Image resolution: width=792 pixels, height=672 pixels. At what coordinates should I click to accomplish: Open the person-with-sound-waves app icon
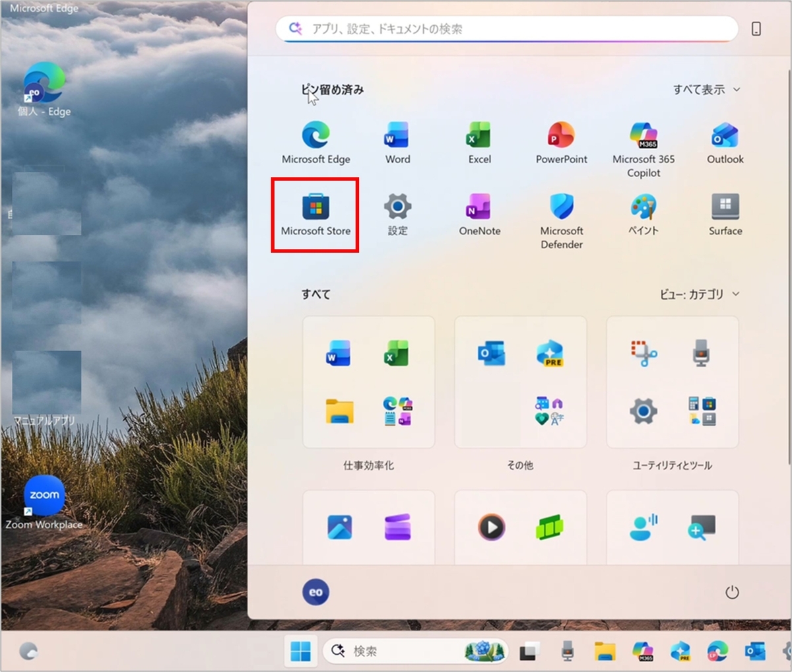click(643, 527)
